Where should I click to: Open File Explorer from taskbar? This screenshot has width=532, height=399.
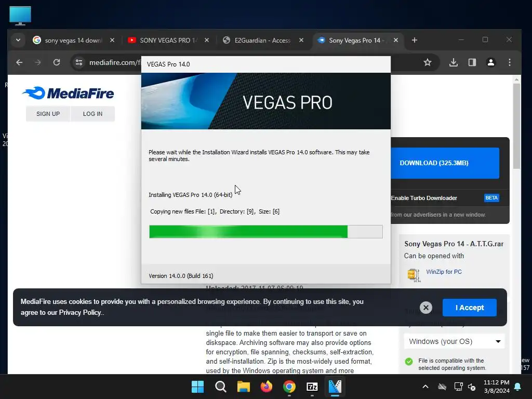pos(243,387)
